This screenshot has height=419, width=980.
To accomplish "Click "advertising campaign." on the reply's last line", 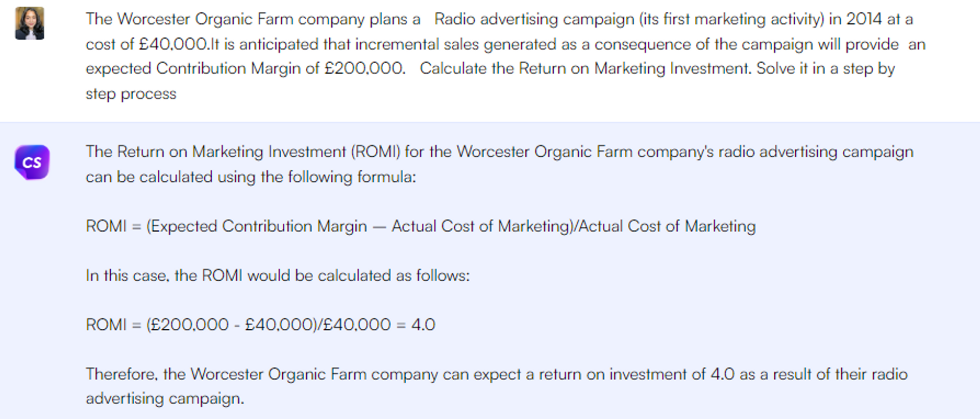I will click(165, 398).
